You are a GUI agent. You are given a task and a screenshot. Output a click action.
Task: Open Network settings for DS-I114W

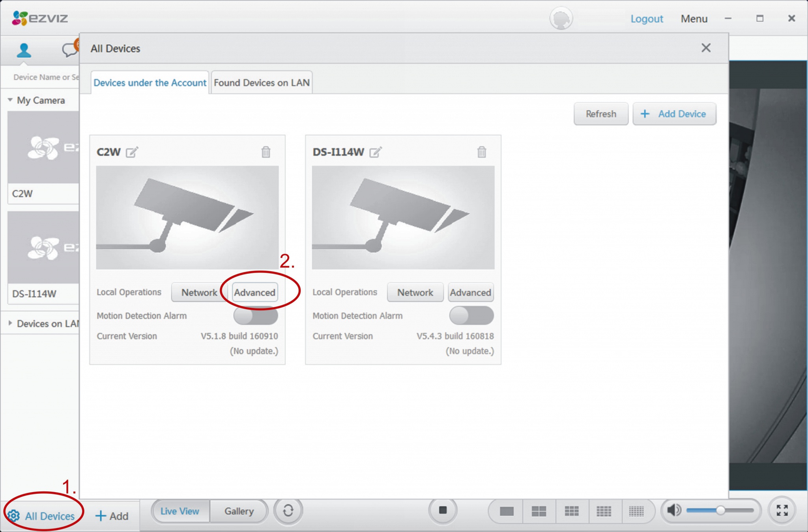click(x=415, y=293)
